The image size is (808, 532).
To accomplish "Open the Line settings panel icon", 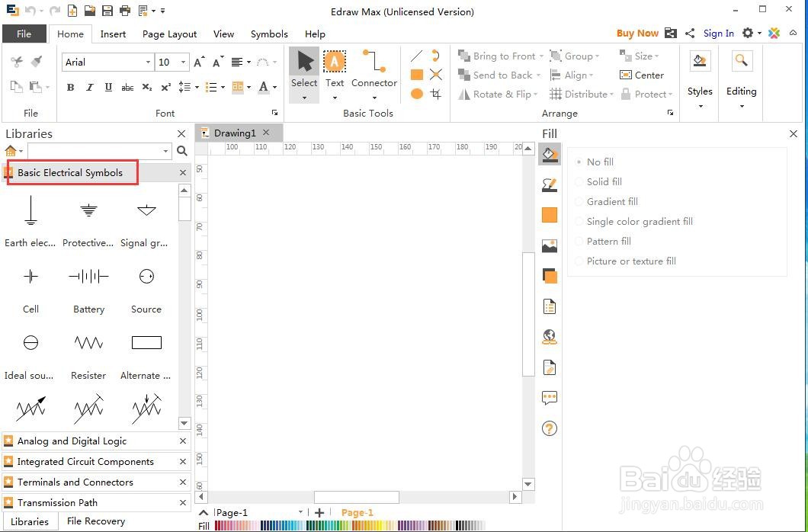I will pyautogui.click(x=550, y=185).
